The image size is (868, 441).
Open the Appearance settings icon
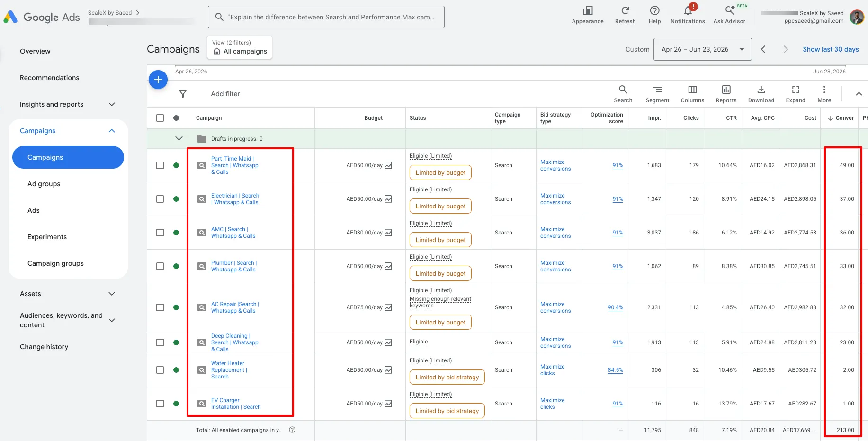click(x=588, y=10)
